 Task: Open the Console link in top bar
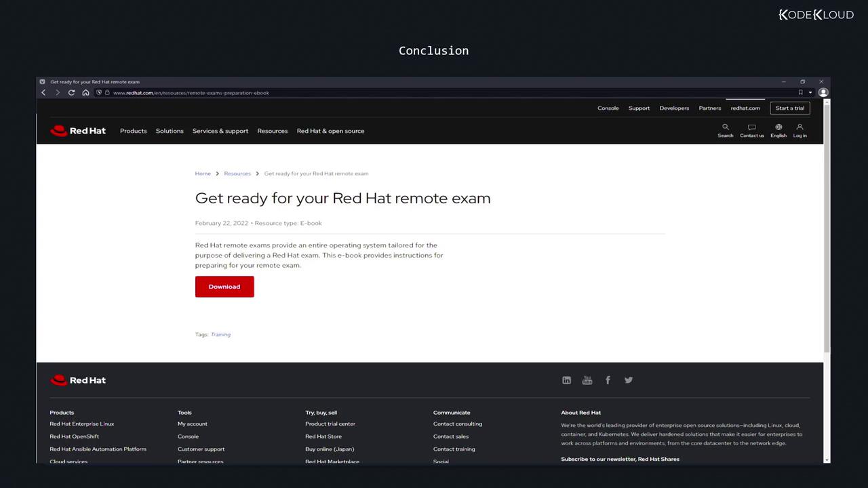tap(608, 108)
